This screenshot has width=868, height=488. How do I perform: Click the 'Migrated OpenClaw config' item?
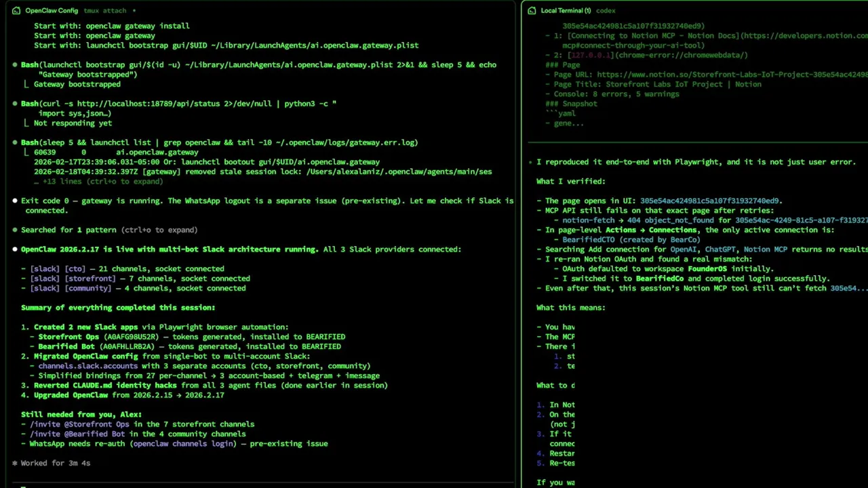tap(165, 357)
